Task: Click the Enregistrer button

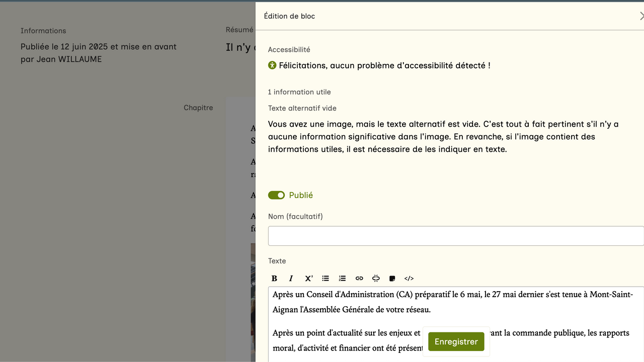Action: pos(456,342)
